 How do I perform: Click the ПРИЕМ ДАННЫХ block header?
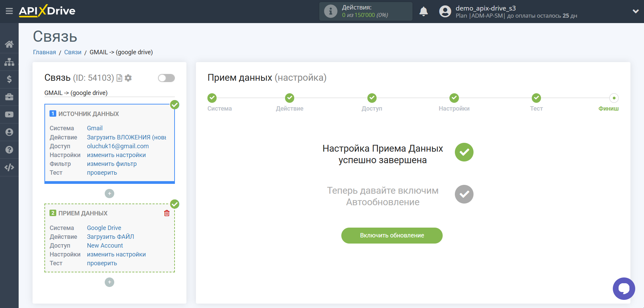click(83, 213)
